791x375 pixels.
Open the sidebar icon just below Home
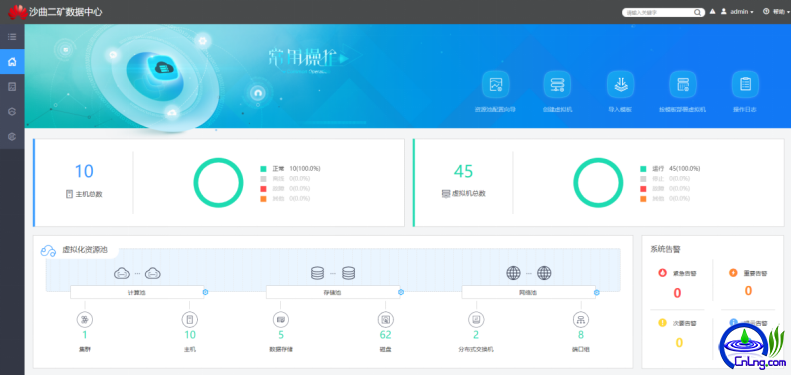click(x=12, y=87)
